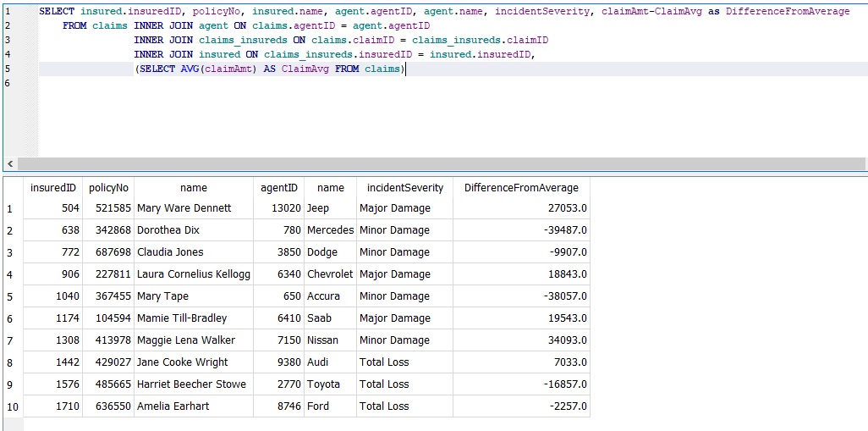Click agent name cell Audi
The width and height of the screenshot is (868, 431).
(331, 362)
